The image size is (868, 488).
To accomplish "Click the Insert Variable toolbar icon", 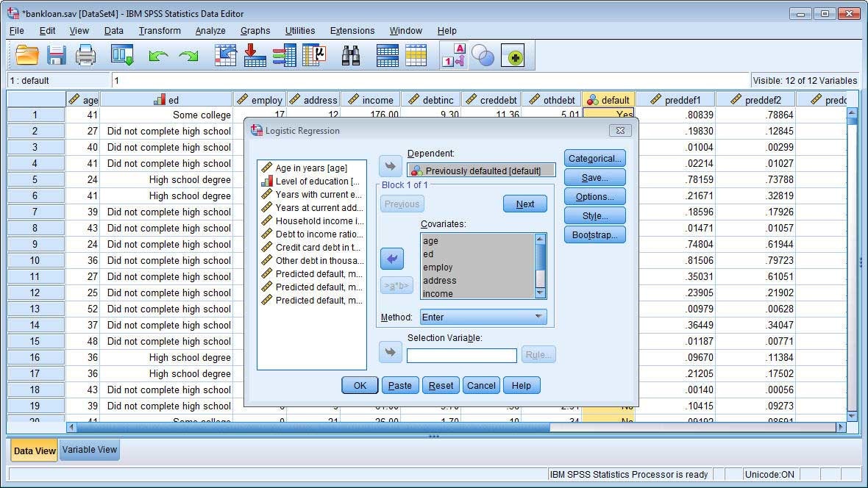I will click(388, 54).
